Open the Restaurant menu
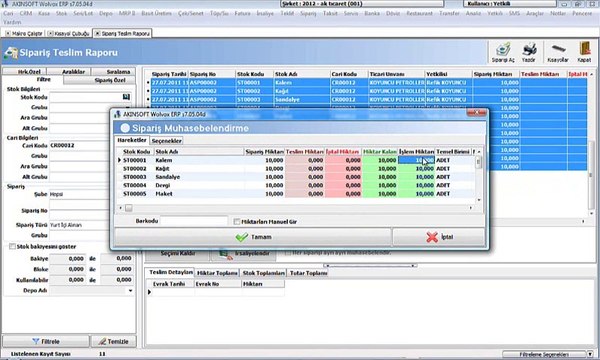Viewport: 600px width, 360px height. pyautogui.click(x=419, y=13)
